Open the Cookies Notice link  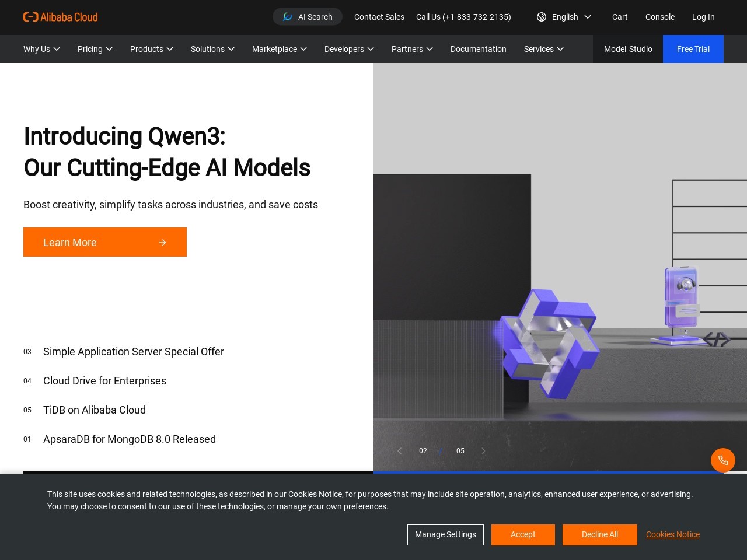pos(672,534)
